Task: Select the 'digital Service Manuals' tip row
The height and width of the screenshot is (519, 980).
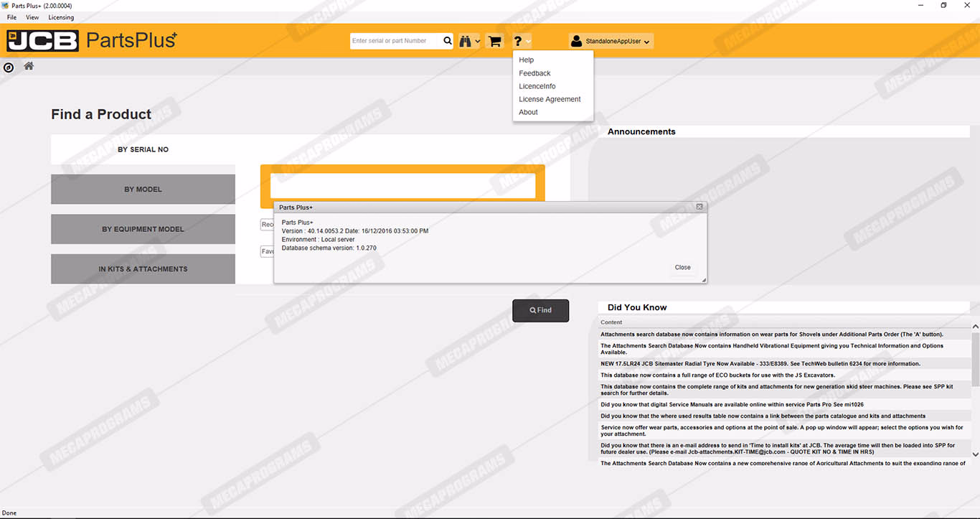Action: point(784,404)
